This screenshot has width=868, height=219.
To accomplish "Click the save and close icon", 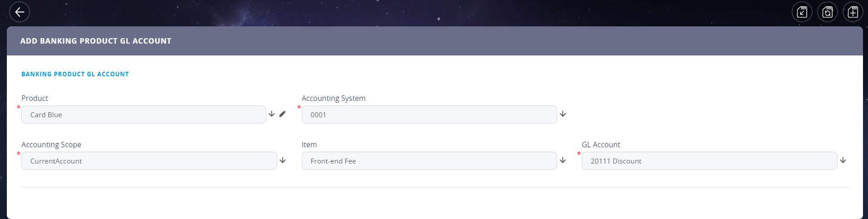I will [802, 12].
